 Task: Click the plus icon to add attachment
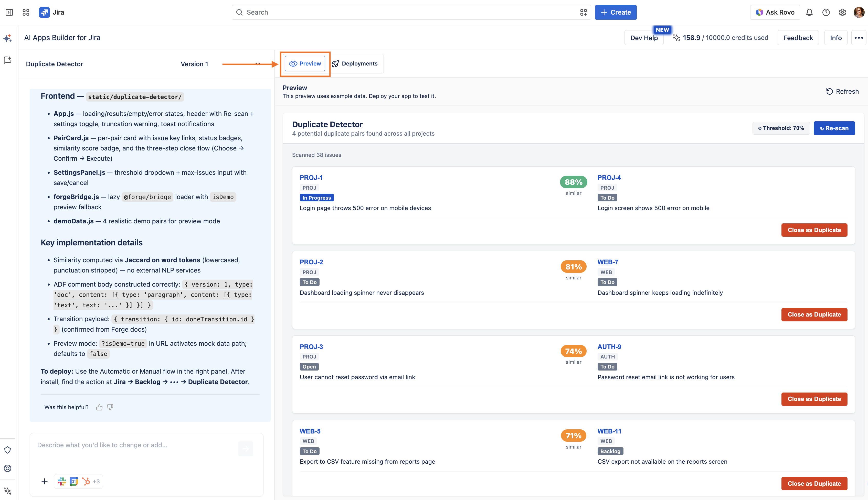coord(44,481)
